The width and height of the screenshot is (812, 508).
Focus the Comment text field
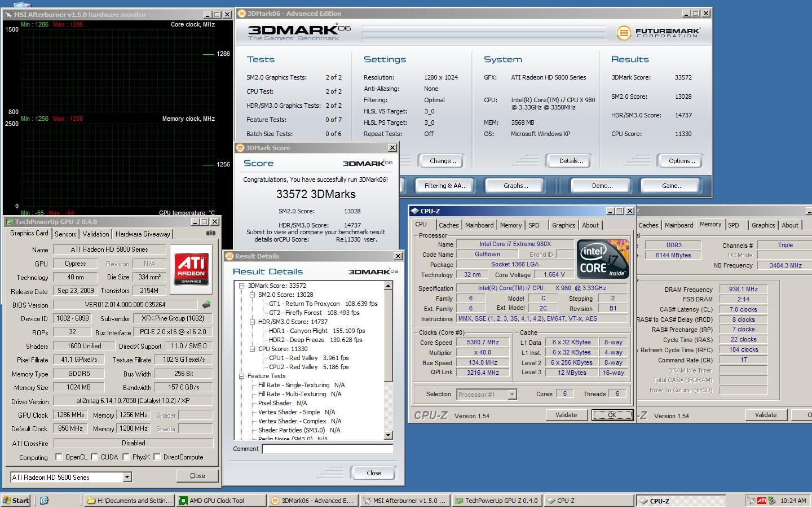click(x=328, y=449)
